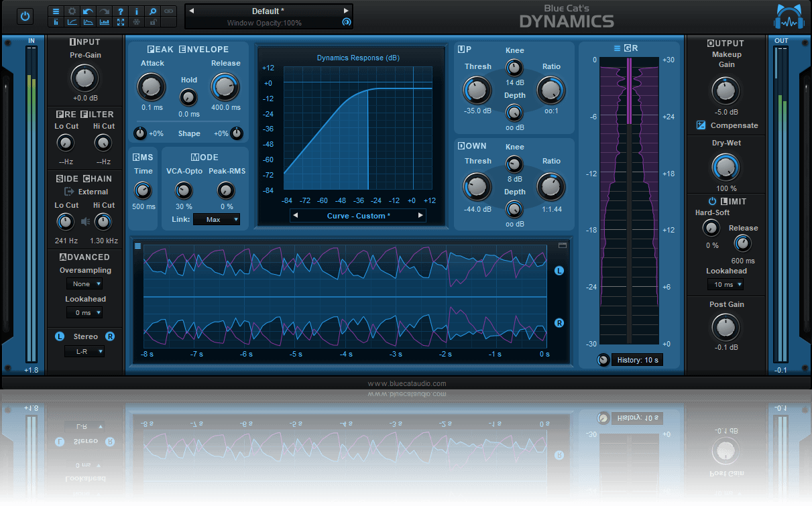
Task: Click the full-screen expand icon
Action: (120, 22)
